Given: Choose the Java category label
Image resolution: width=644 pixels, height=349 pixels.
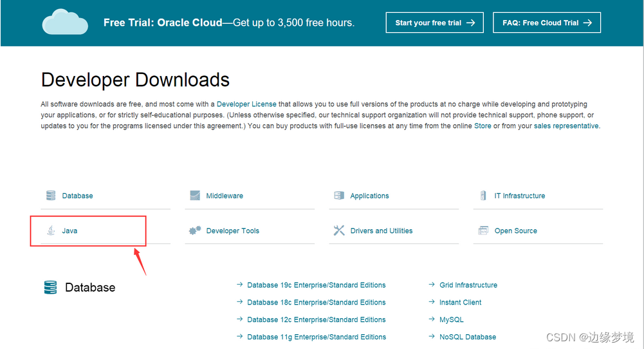Looking at the screenshot, I should click(69, 231).
